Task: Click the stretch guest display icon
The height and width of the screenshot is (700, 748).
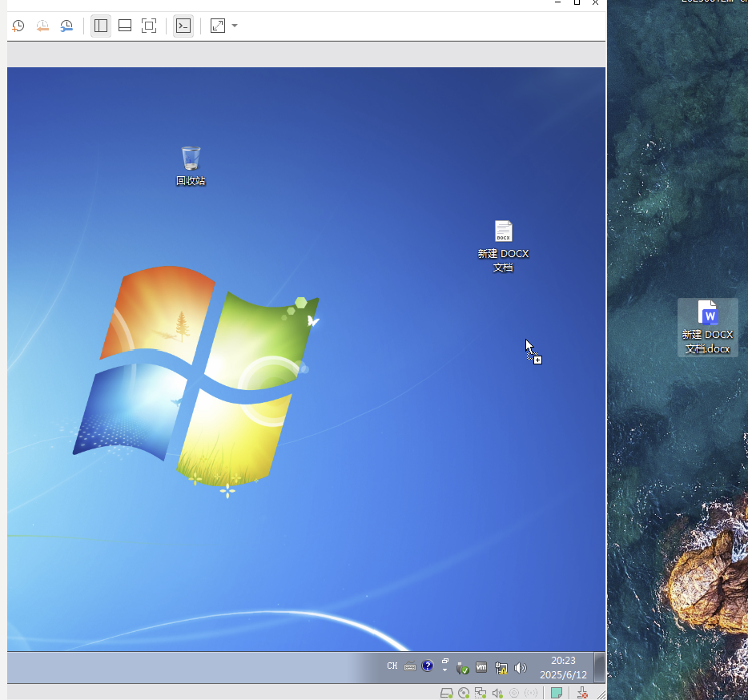Action: click(218, 26)
